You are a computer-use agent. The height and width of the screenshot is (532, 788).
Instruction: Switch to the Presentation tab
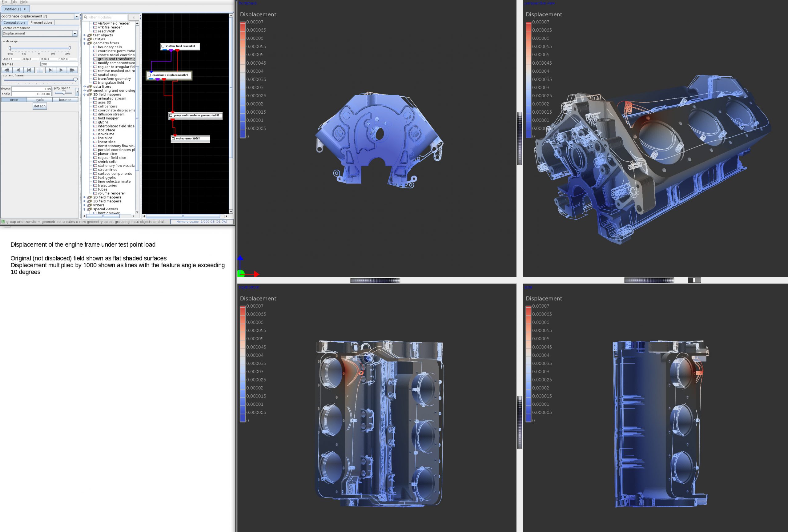tap(41, 23)
